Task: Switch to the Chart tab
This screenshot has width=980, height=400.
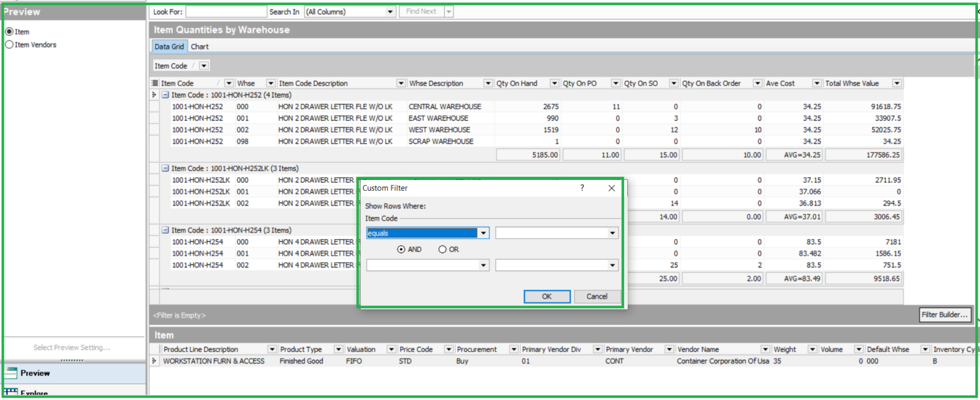Action: pyautogui.click(x=200, y=46)
